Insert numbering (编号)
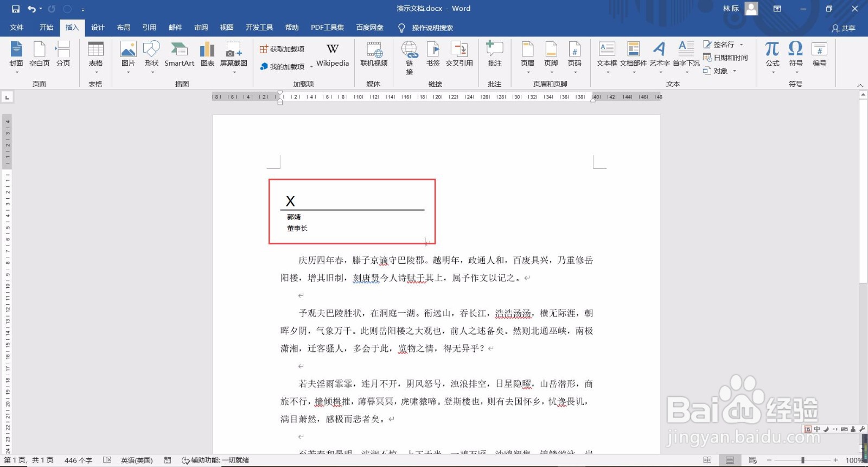 (819, 55)
